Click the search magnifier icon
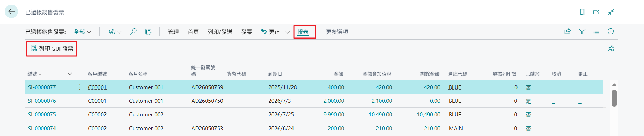 coord(133,31)
